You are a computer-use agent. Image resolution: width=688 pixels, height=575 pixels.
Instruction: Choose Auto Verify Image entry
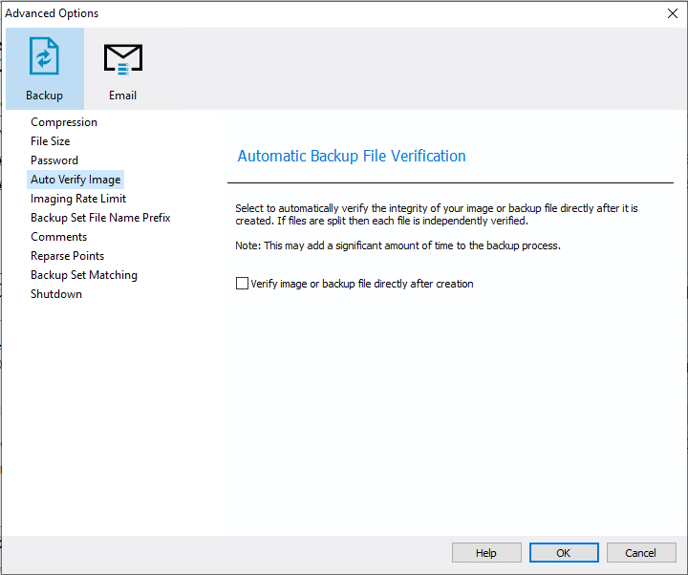tap(75, 180)
